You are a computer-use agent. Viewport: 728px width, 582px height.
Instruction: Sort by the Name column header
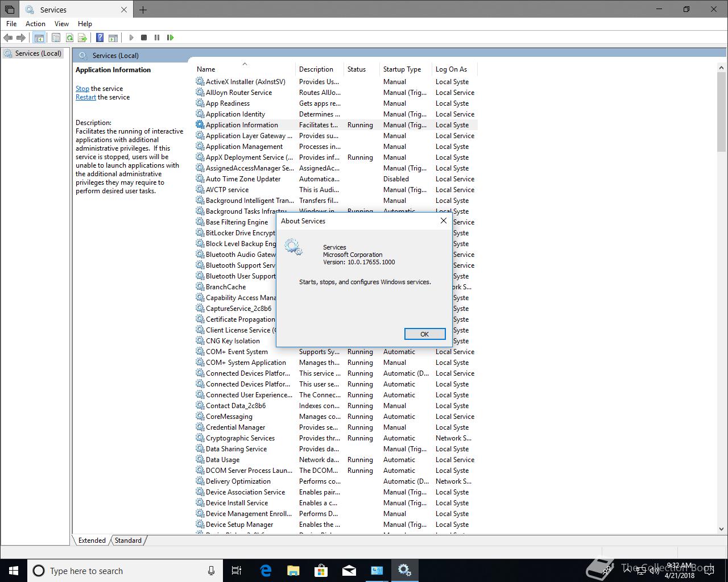coord(245,69)
